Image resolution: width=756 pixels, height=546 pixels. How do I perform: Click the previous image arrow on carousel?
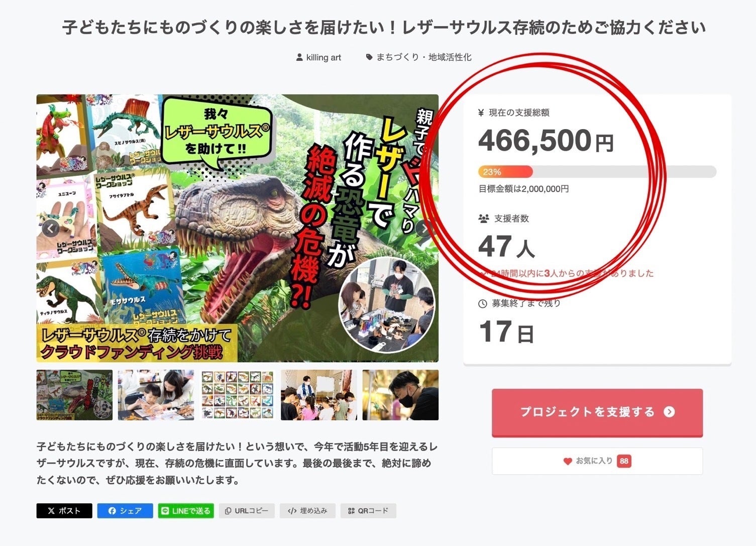pyautogui.click(x=50, y=229)
